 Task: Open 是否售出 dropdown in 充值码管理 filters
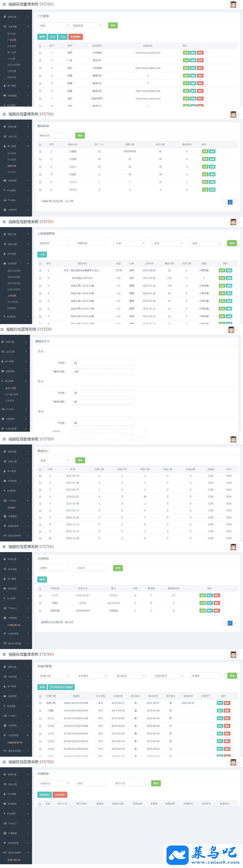coord(91,676)
